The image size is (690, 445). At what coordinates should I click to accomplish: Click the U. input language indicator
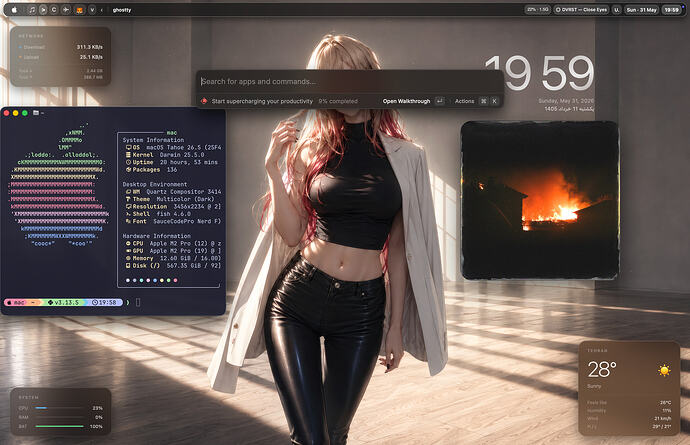(x=617, y=10)
